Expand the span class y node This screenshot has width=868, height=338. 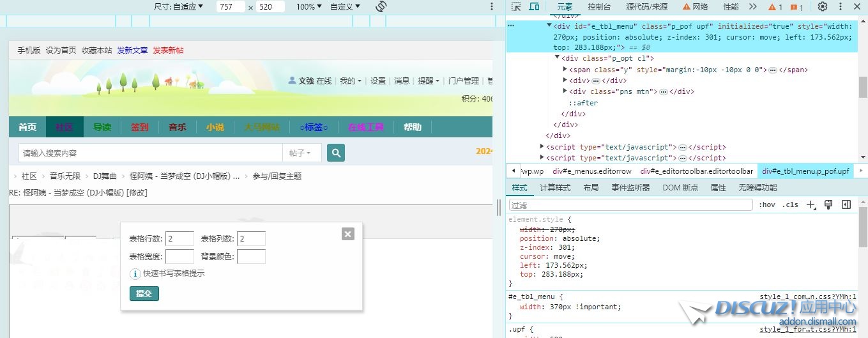tap(565, 69)
